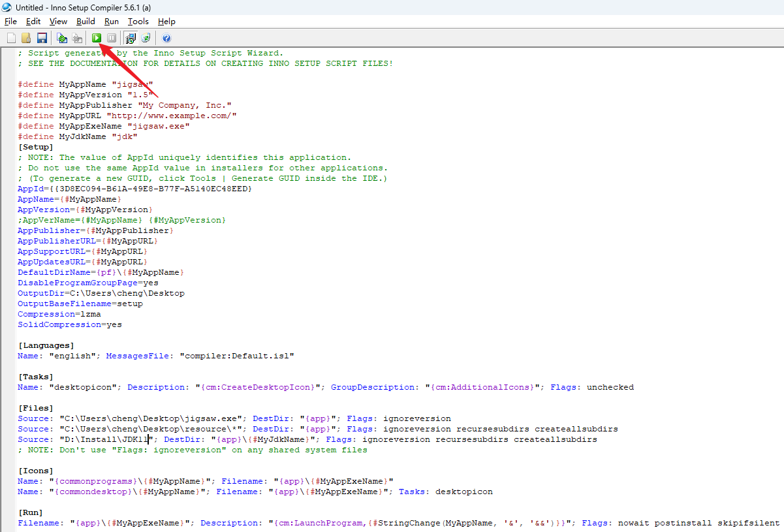Click the Compression=lzma line
This screenshot has height=532, width=784.
pos(59,314)
